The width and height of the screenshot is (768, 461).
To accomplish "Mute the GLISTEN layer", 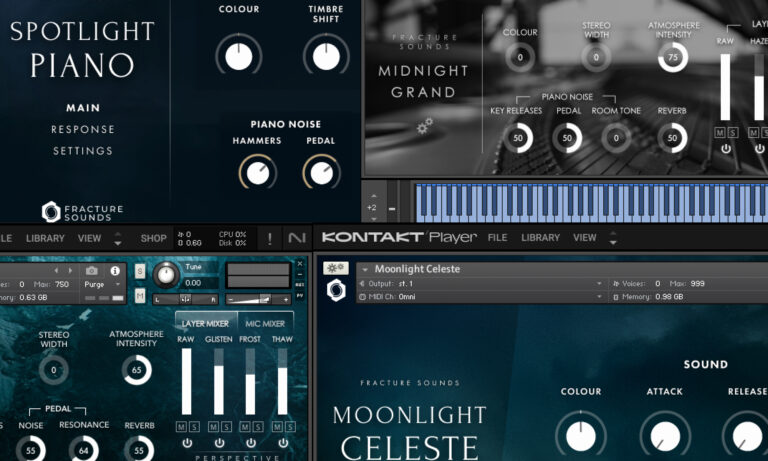I will tap(213, 427).
